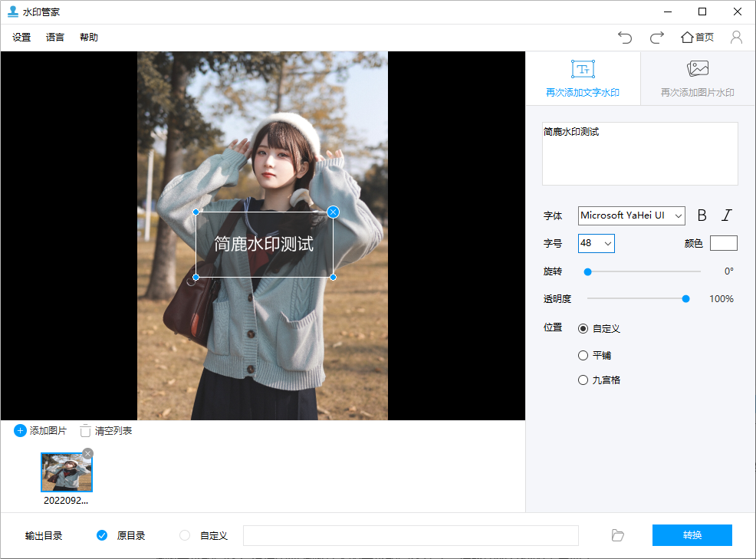Screen dimensions: 756x559
Task: Select the 2022092... image thumbnail
Action: 67,472
